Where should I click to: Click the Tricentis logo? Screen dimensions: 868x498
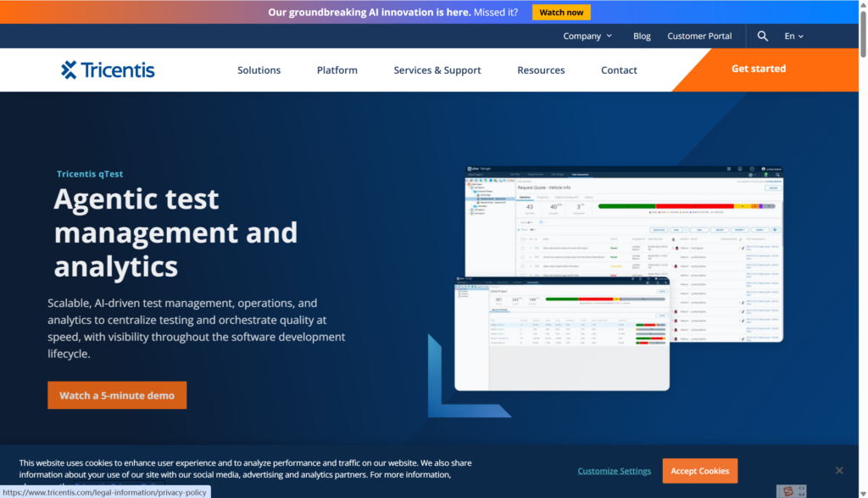(108, 70)
